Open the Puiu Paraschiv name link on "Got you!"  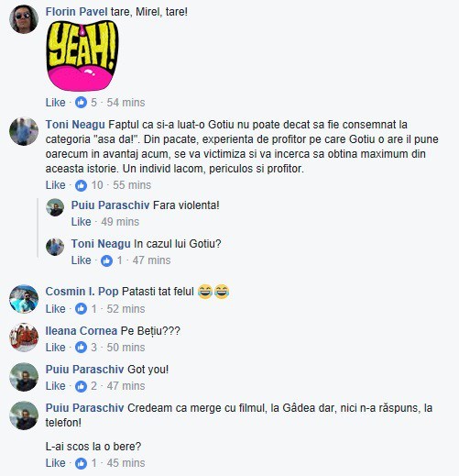click(84, 370)
